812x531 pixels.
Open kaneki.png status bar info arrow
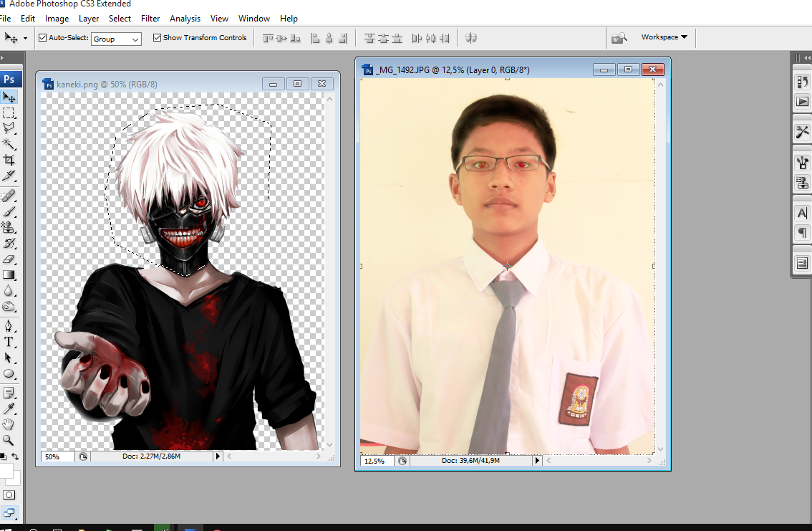(218, 456)
